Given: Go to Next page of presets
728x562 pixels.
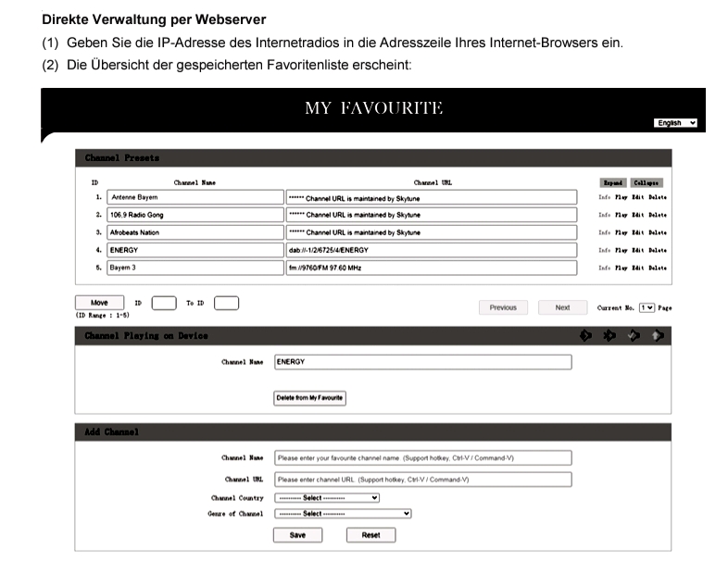Looking at the screenshot, I should point(562,307).
